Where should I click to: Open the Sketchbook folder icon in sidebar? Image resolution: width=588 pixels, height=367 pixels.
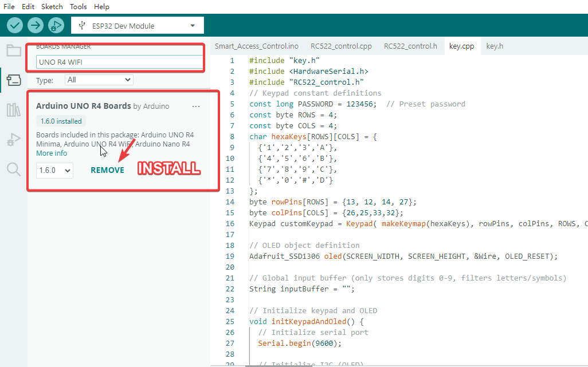click(14, 50)
